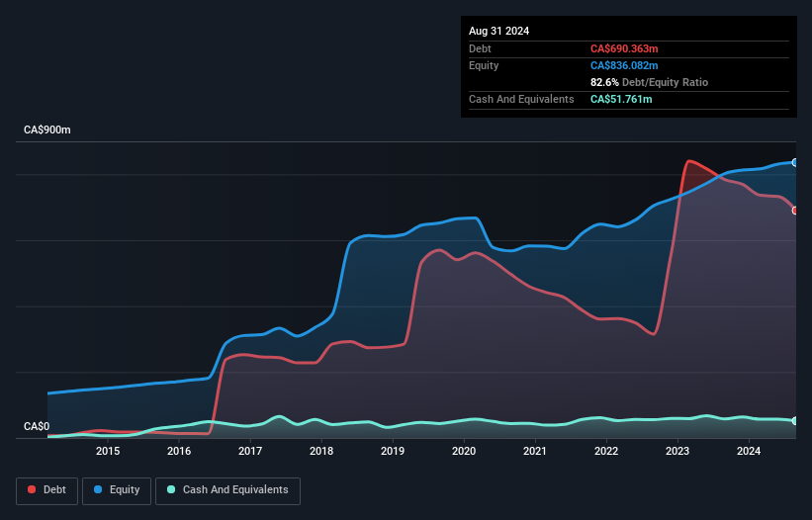Toggle the Cash And Equivalents legend button
The width and height of the screenshot is (812, 520).
[x=227, y=490]
